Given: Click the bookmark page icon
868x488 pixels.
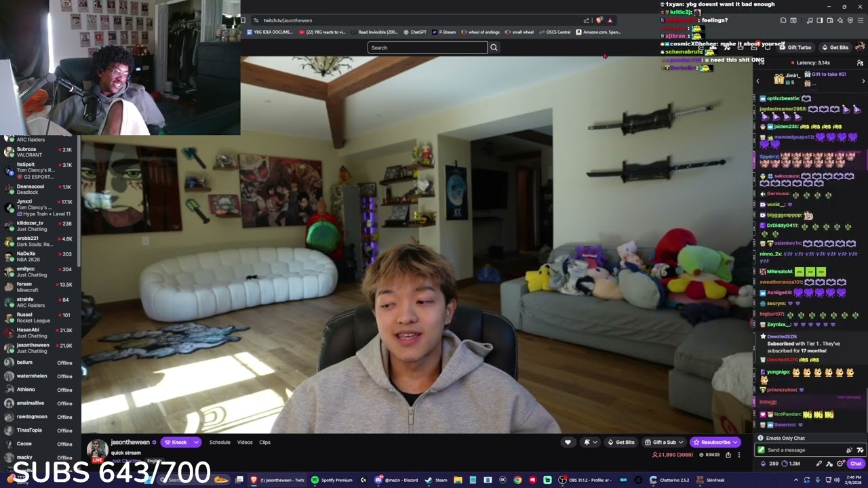Looking at the screenshot, I should (x=243, y=20).
